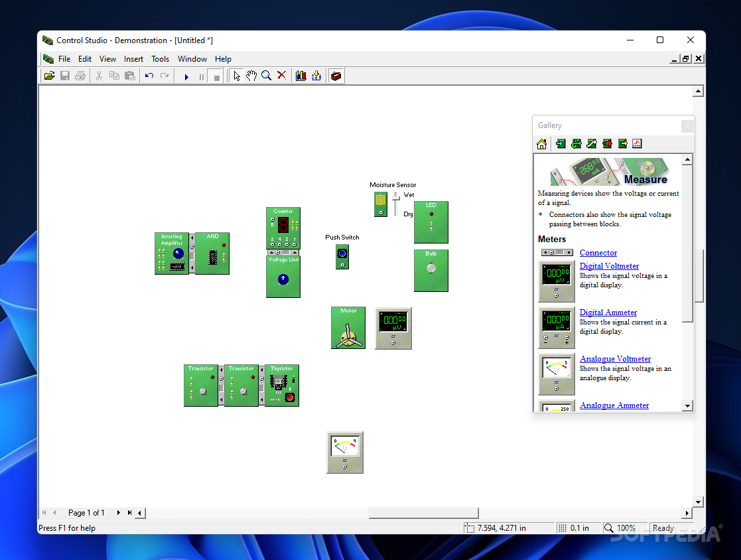This screenshot has width=741, height=560.
Task: Click the blue Push Switch button
Action: 342,253
